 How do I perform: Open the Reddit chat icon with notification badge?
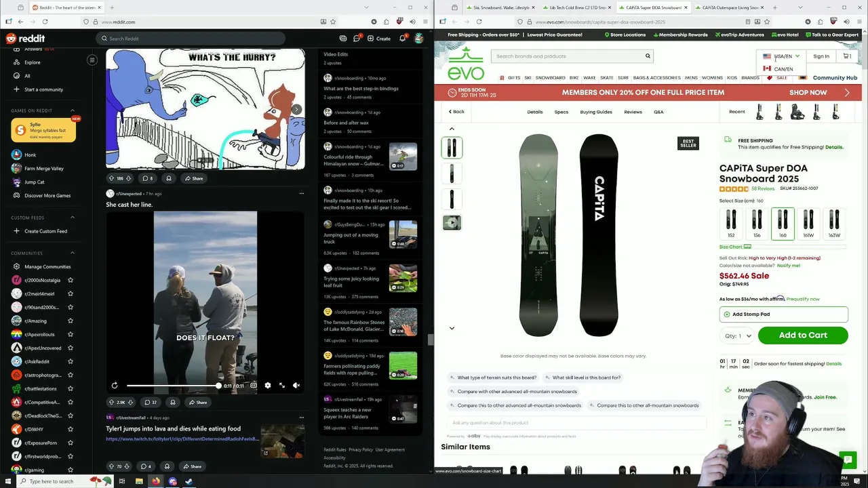click(356, 39)
